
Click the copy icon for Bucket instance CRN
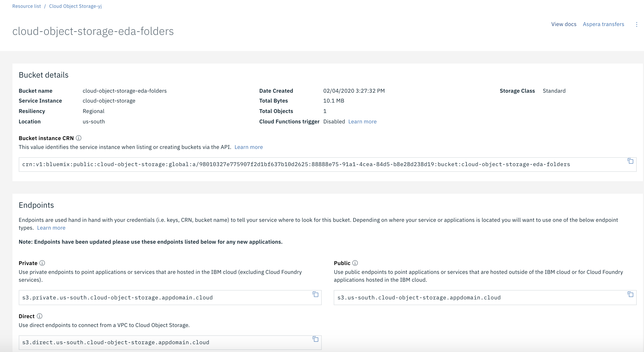click(x=630, y=161)
